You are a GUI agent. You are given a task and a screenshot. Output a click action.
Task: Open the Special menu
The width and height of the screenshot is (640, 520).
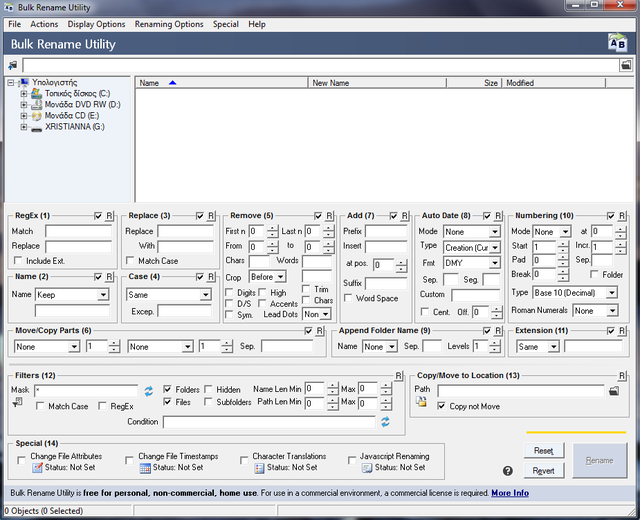pos(226,24)
